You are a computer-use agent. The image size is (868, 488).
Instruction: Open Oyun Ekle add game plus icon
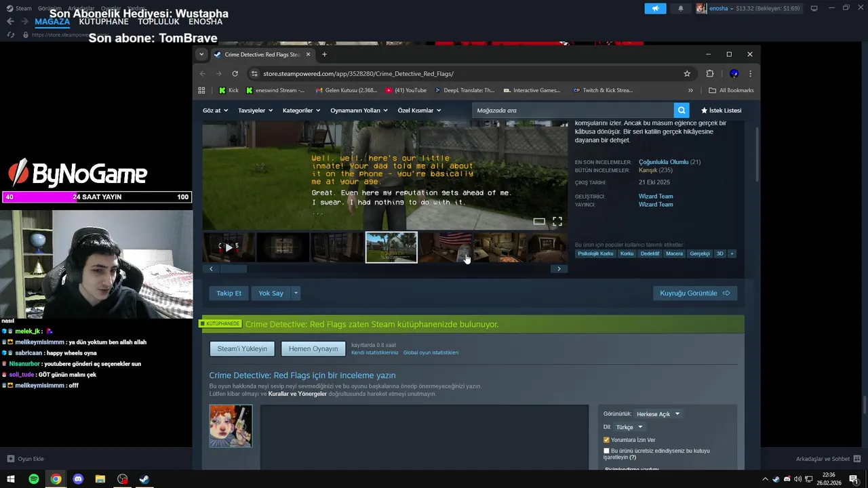pos(10,459)
